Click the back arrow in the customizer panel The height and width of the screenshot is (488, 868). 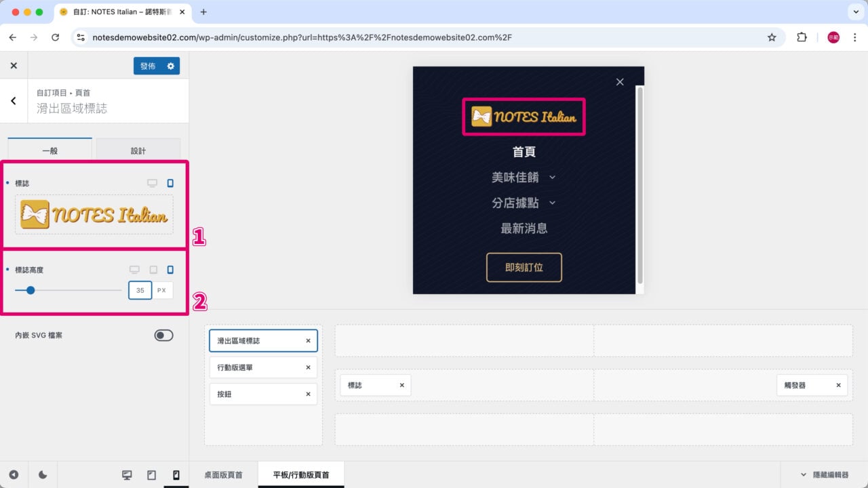12,100
